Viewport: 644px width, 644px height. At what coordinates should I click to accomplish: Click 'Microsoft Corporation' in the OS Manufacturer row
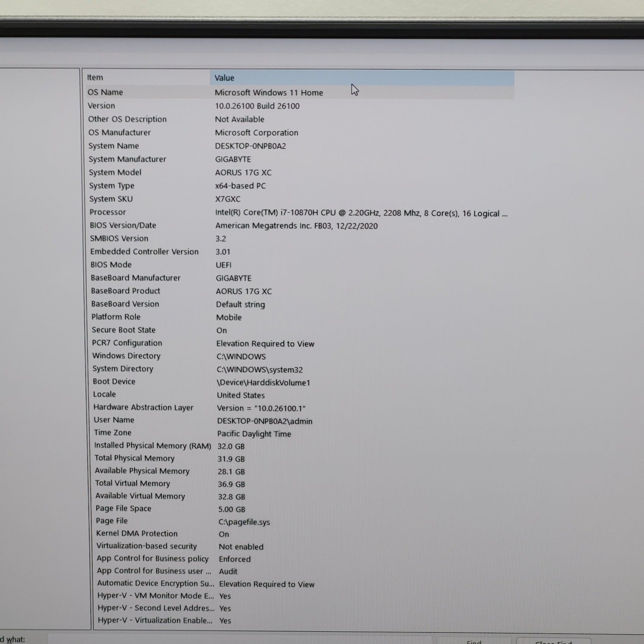pos(256,133)
